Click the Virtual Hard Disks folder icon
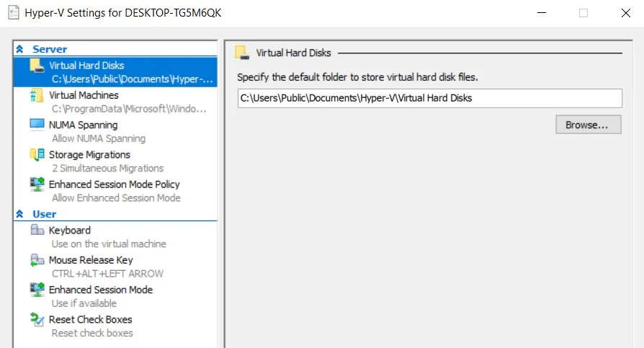 [37, 66]
